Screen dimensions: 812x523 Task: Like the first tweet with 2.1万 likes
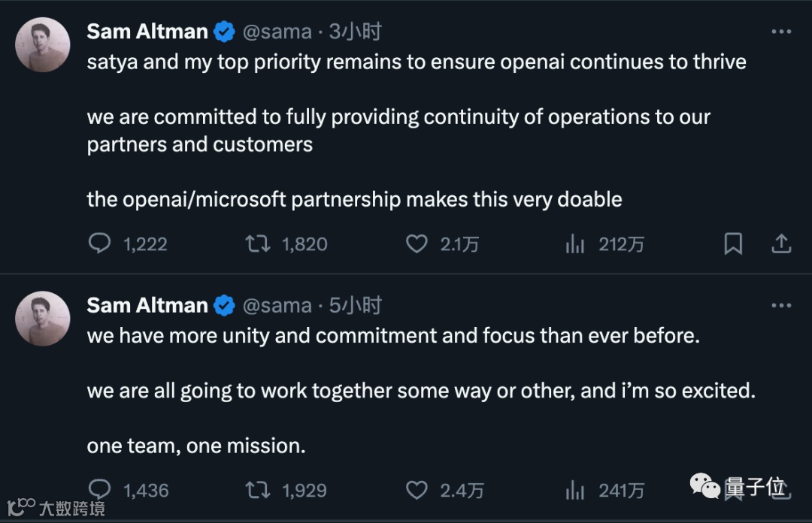point(417,243)
